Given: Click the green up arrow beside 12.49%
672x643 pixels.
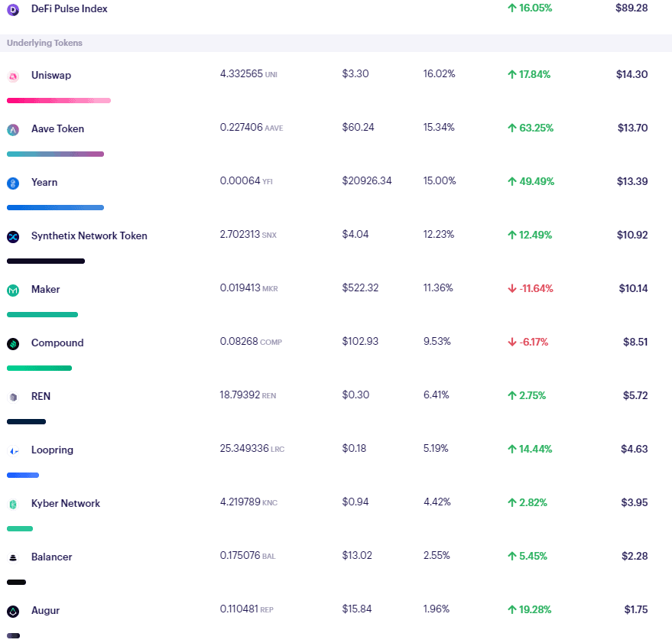Looking at the screenshot, I should click(511, 235).
